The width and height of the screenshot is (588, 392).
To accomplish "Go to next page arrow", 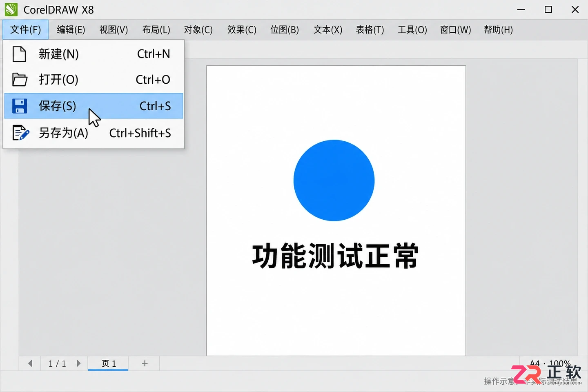I will 78,363.
